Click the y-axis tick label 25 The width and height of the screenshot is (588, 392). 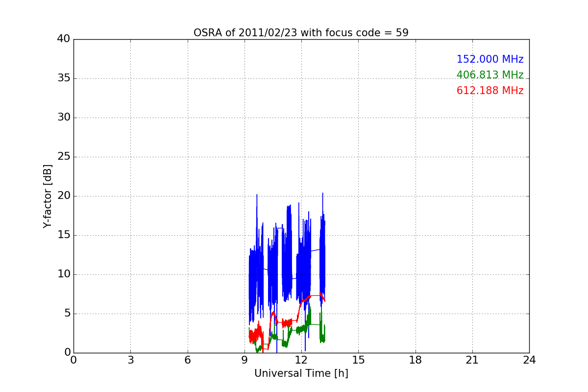tap(64, 157)
